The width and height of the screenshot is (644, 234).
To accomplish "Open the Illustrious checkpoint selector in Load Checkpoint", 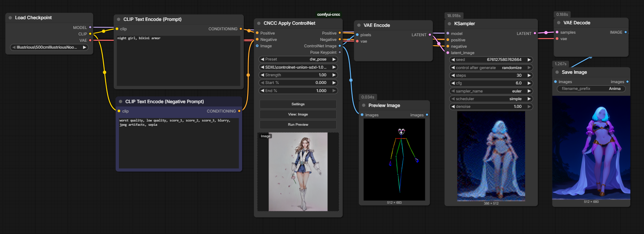I will tap(49, 47).
